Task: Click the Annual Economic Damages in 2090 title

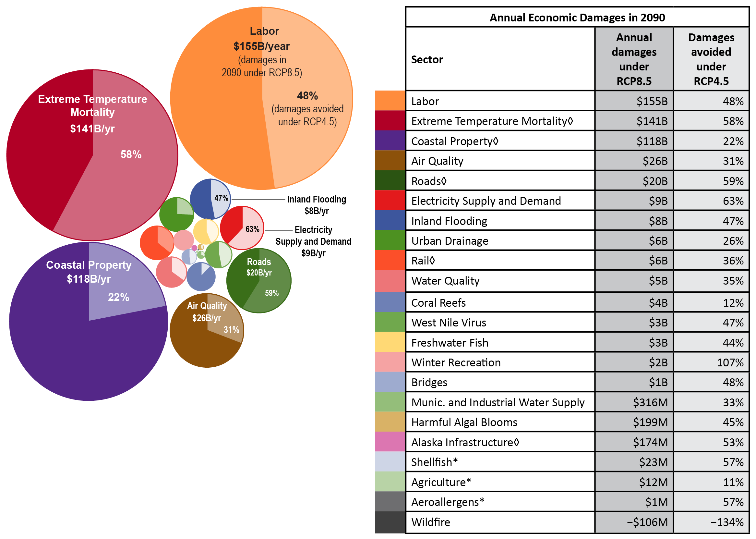Action: [577, 17]
